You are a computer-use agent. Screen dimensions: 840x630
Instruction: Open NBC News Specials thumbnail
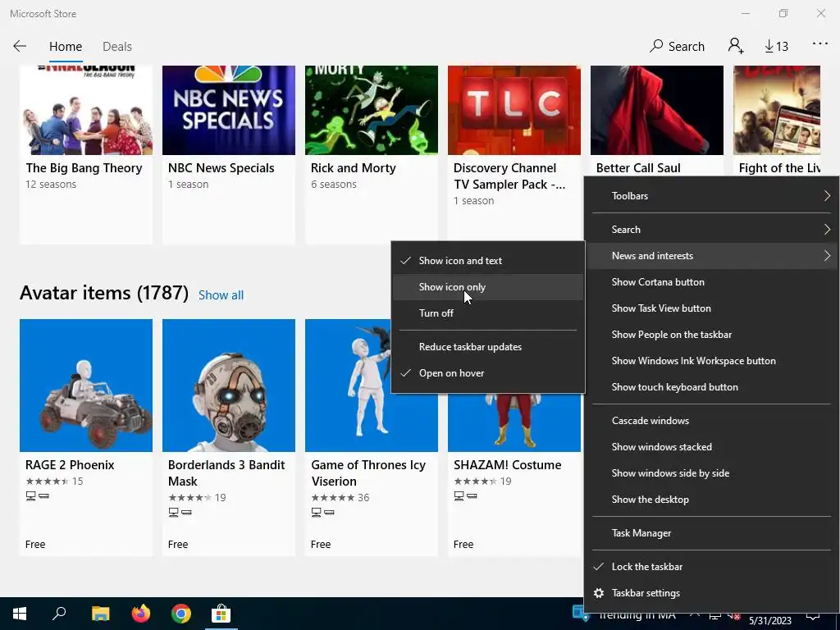click(229, 110)
